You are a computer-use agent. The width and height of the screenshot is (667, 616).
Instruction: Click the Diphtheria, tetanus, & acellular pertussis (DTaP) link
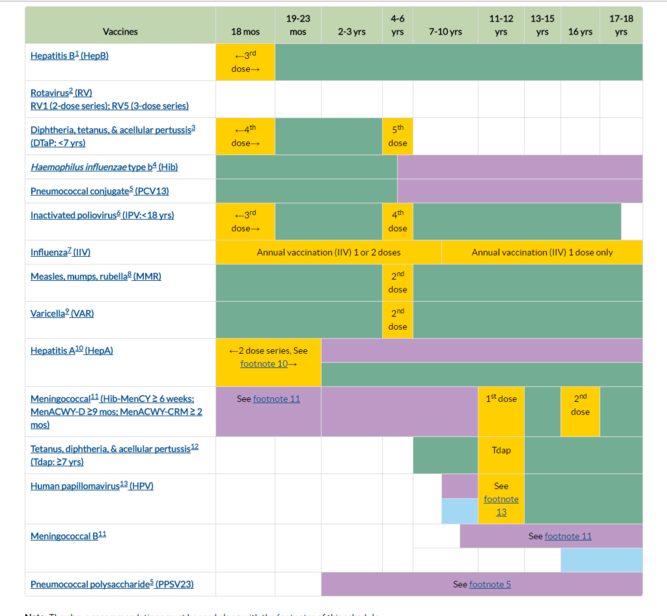(x=113, y=136)
